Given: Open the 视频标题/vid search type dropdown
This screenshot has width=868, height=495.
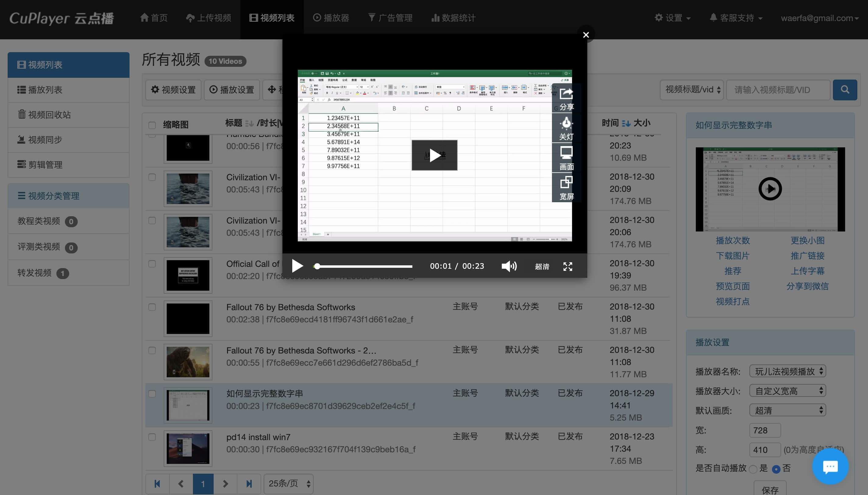Looking at the screenshot, I should 692,90.
